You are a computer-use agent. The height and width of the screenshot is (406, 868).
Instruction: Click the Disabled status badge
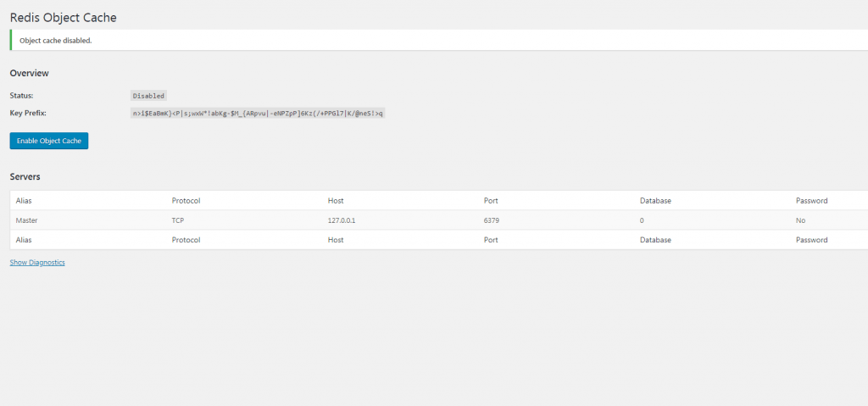pos(148,96)
